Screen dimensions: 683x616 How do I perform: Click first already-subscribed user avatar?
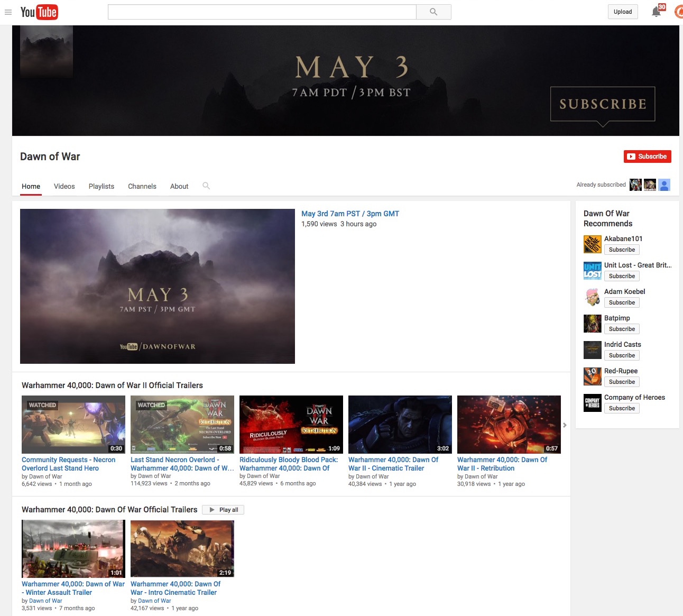click(635, 185)
